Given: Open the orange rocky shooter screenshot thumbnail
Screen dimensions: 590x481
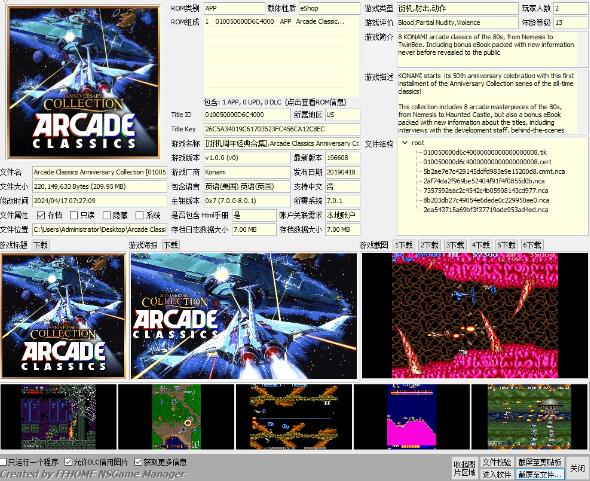Looking at the screenshot, I should (294, 417).
